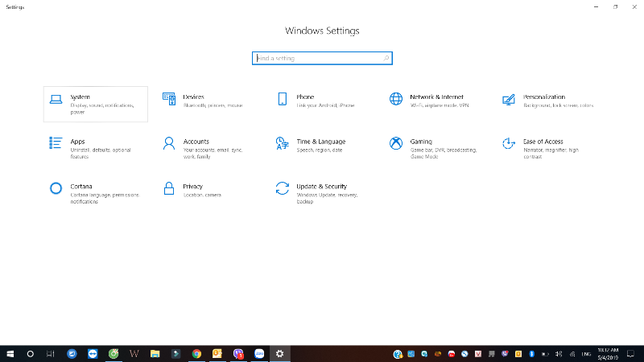Open Cortana search from the taskbar

[x=30, y=354]
